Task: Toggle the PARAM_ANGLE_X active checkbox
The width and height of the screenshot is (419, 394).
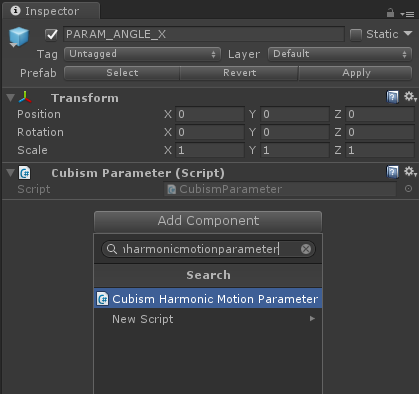Action: tap(51, 34)
